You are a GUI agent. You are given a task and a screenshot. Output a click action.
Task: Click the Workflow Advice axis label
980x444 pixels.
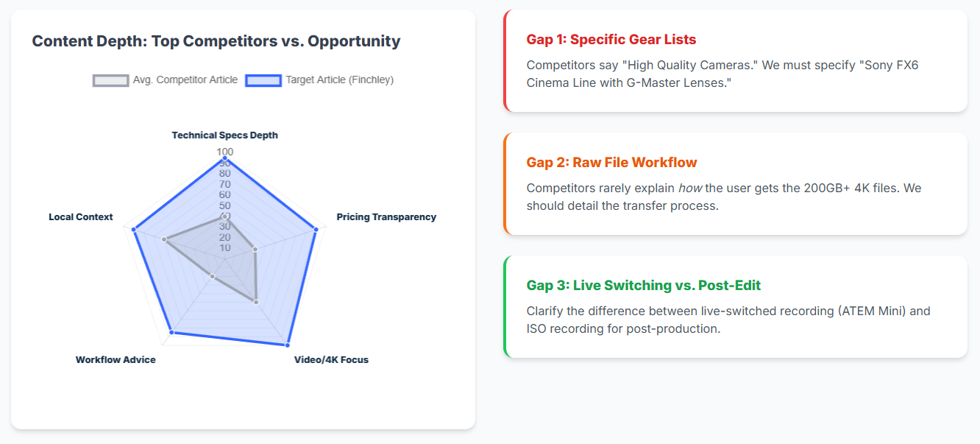116,360
